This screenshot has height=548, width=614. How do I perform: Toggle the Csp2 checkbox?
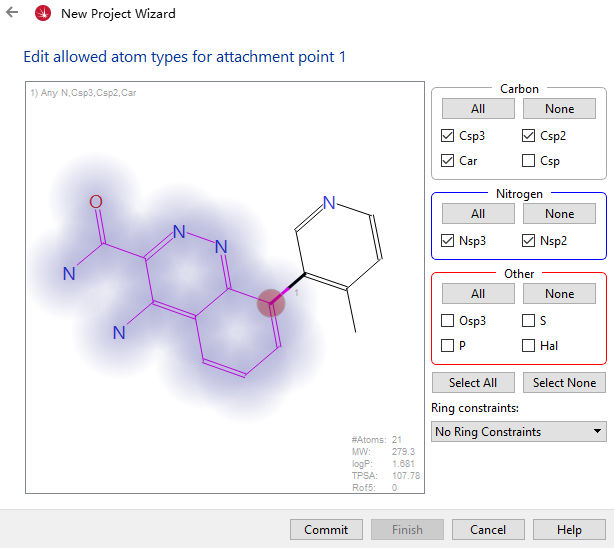[x=528, y=136]
